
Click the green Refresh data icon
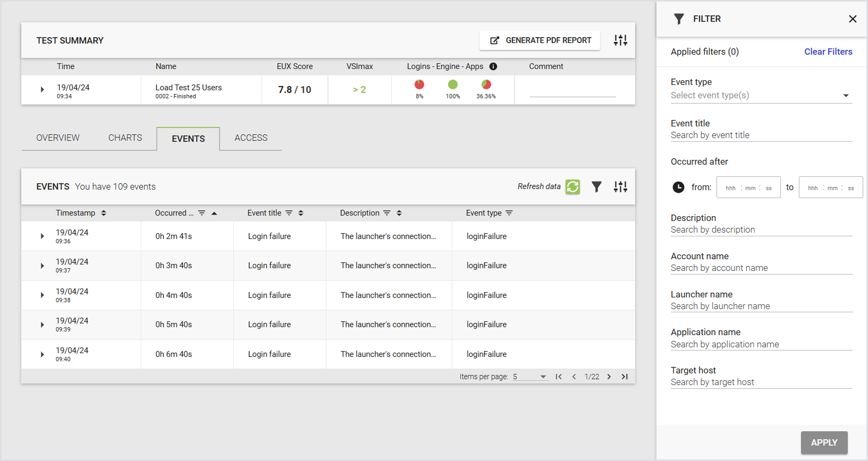point(572,187)
